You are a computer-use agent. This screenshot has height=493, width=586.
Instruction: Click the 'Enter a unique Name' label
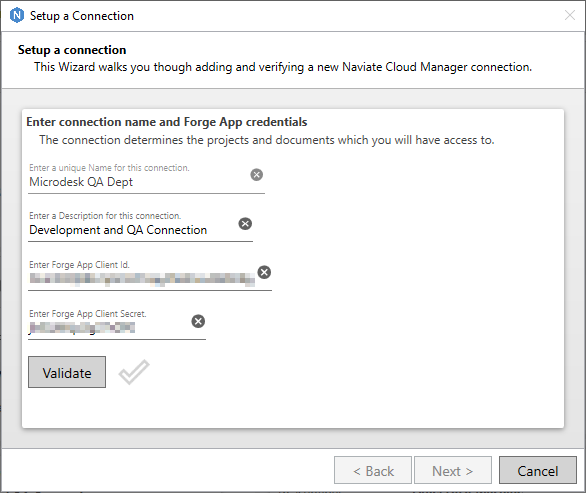[109, 168]
